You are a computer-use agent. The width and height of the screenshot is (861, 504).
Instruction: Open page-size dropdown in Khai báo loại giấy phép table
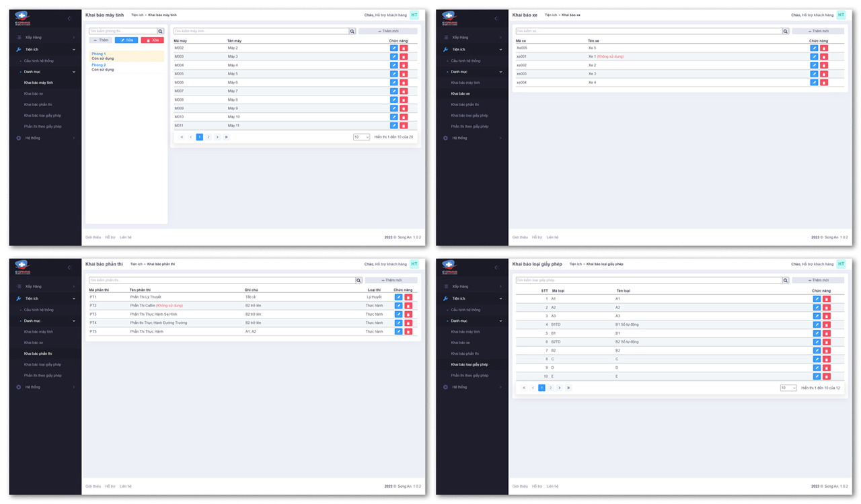pyautogui.click(x=788, y=388)
